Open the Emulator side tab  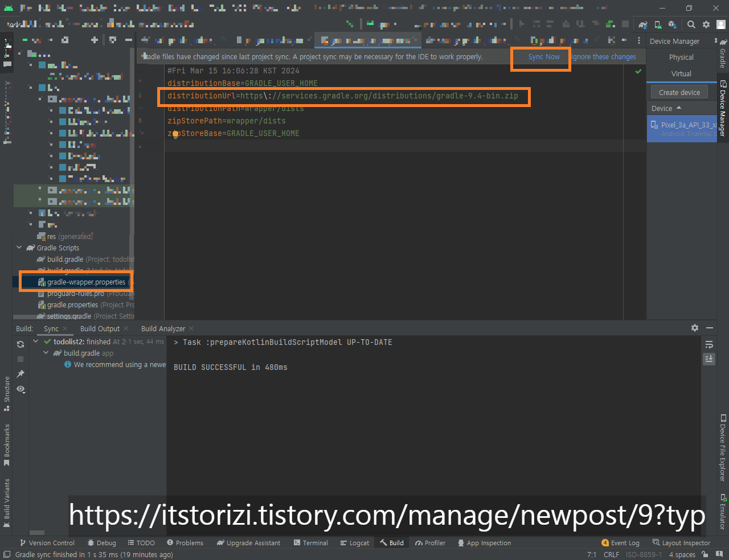723,512
